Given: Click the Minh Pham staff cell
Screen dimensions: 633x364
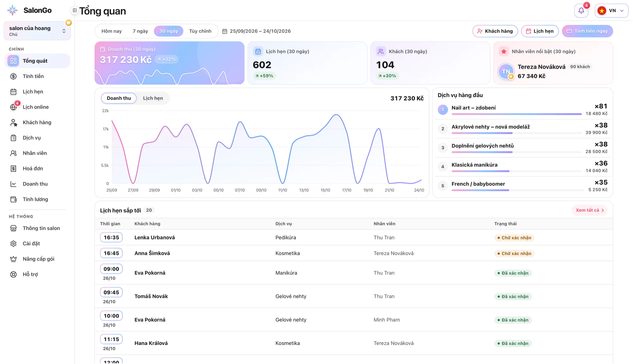Looking at the screenshot, I should click(x=386, y=320).
